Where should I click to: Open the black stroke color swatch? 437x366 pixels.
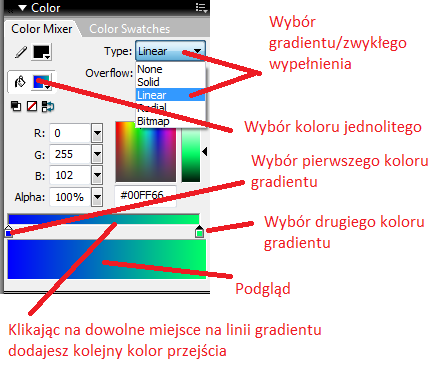(42, 52)
